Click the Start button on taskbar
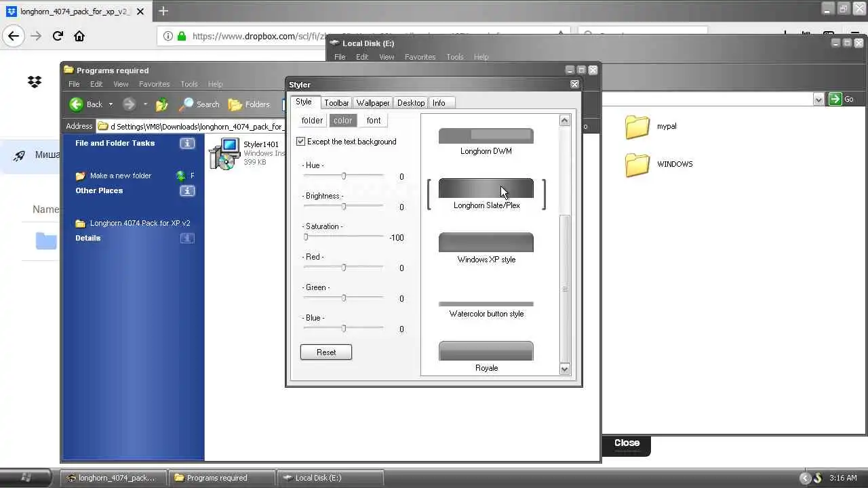The height and width of the screenshot is (488, 868). [x=26, y=477]
